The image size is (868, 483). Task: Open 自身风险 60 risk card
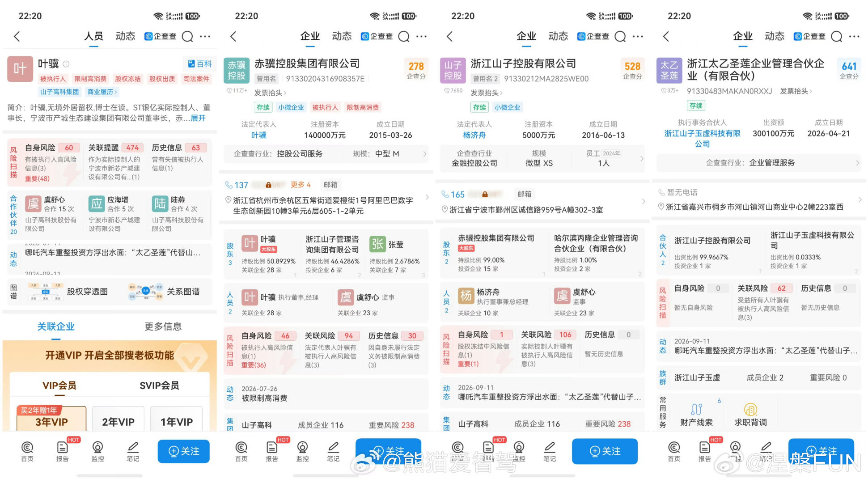(52, 162)
